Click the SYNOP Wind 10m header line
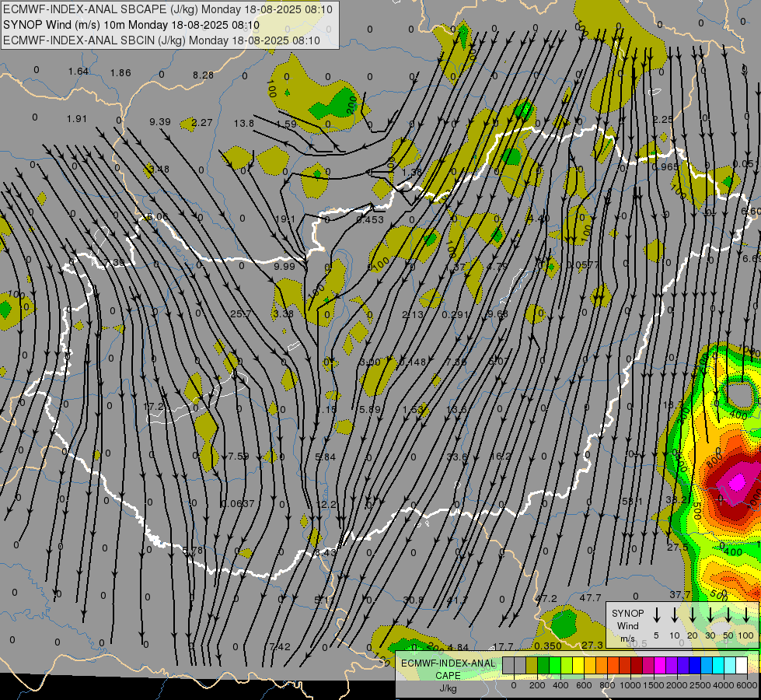761x700 pixels. (131, 25)
